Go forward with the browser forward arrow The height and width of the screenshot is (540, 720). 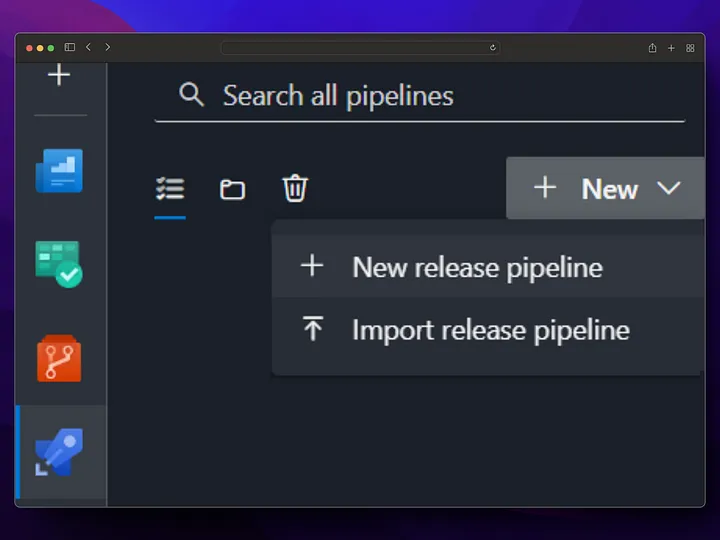click(x=107, y=47)
